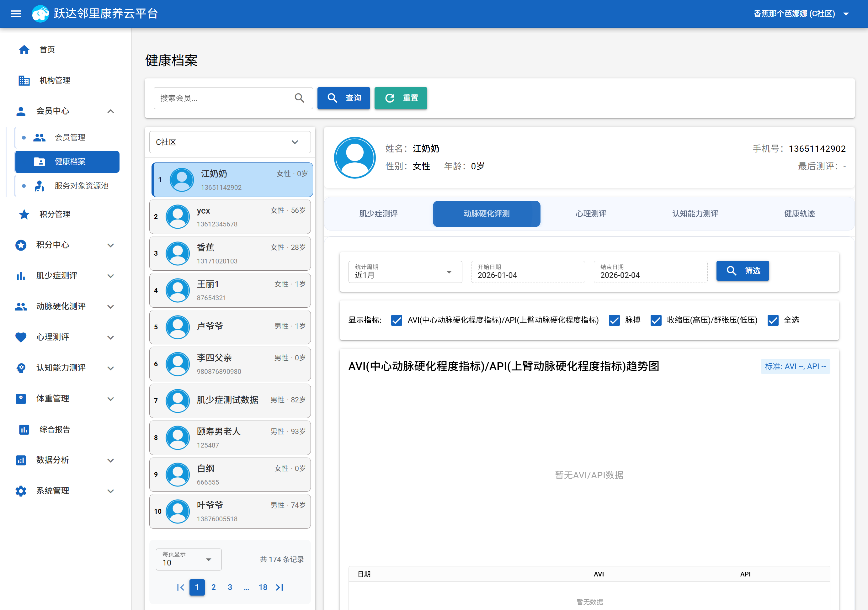This screenshot has height=610, width=868.
Task: Click the 搜索会员 input field
Action: pos(233,98)
